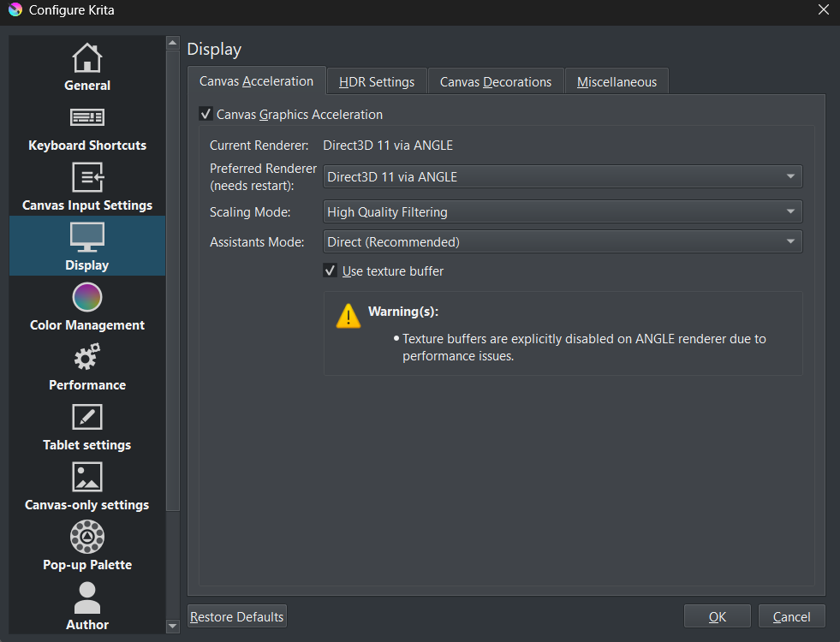Expand the Preferred Renderer dropdown
The height and width of the screenshot is (642, 840).
(563, 177)
